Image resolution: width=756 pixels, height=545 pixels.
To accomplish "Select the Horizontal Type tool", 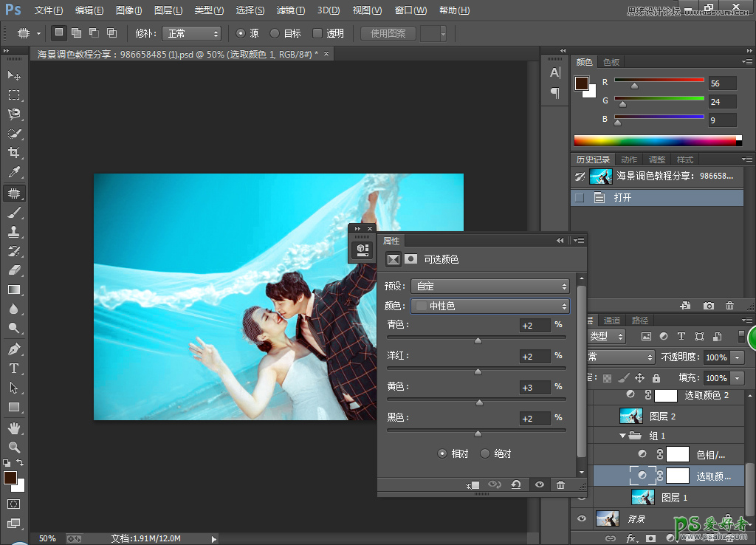I will pyautogui.click(x=14, y=368).
